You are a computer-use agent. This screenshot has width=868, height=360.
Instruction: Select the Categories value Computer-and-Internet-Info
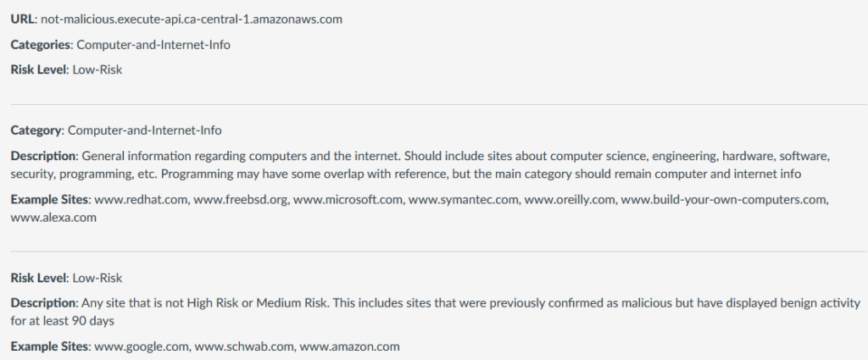pyautogui.click(x=153, y=45)
